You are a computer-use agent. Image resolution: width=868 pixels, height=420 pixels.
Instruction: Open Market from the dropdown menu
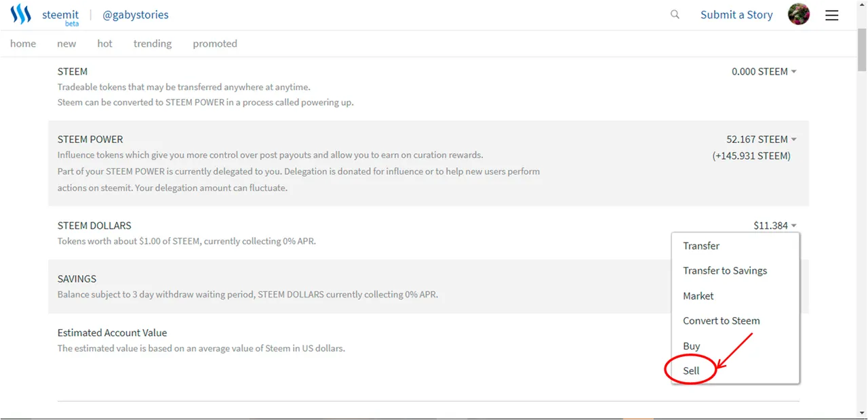pos(698,296)
